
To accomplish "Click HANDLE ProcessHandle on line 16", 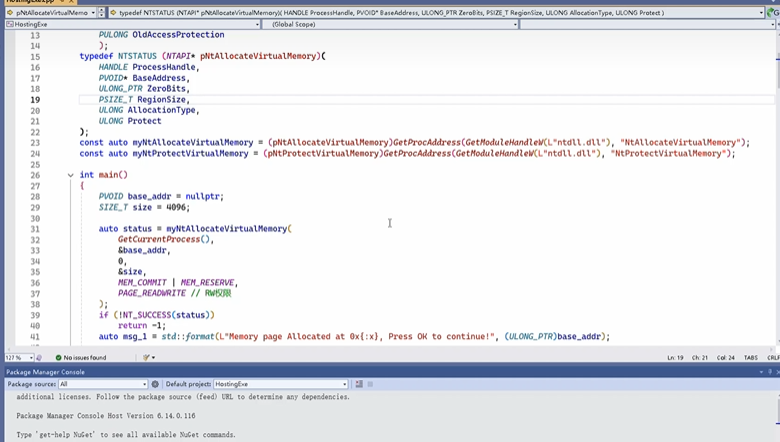I will (x=147, y=67).
